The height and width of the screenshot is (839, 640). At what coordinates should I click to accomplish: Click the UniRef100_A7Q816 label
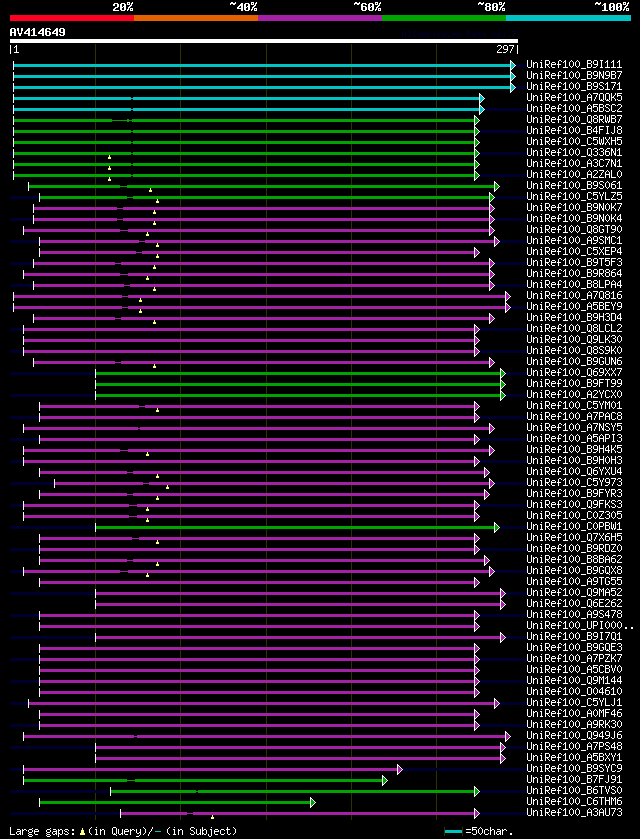574,296
